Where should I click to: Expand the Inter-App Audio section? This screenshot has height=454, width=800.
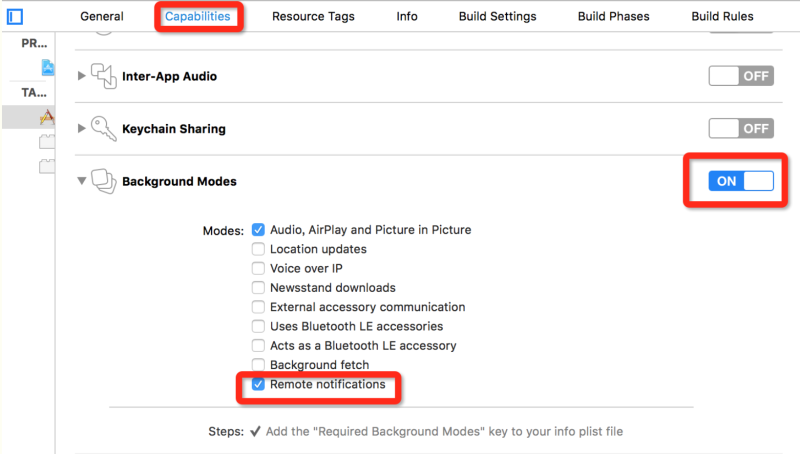[x=82, y=76]
